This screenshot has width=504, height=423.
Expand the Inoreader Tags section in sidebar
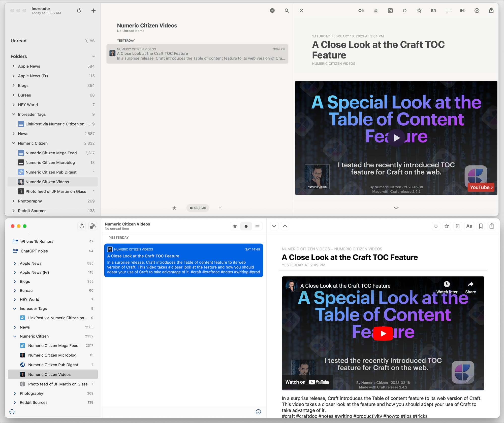point(13,114)
